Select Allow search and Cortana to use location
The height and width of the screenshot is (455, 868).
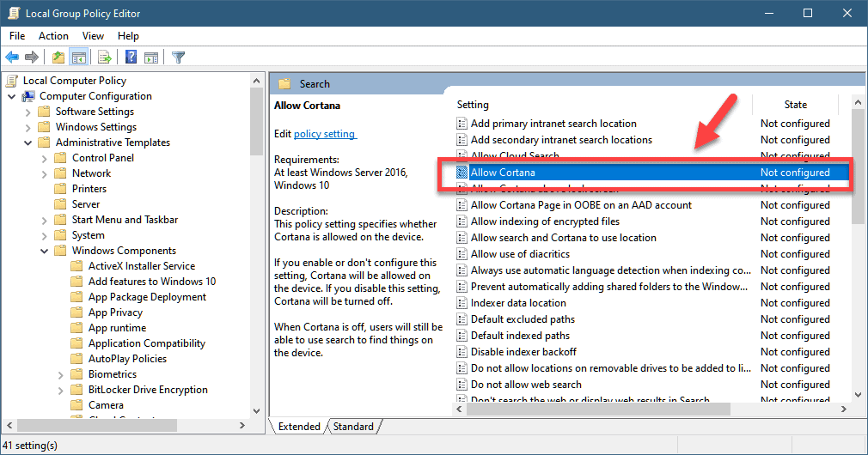coord(564,238)
